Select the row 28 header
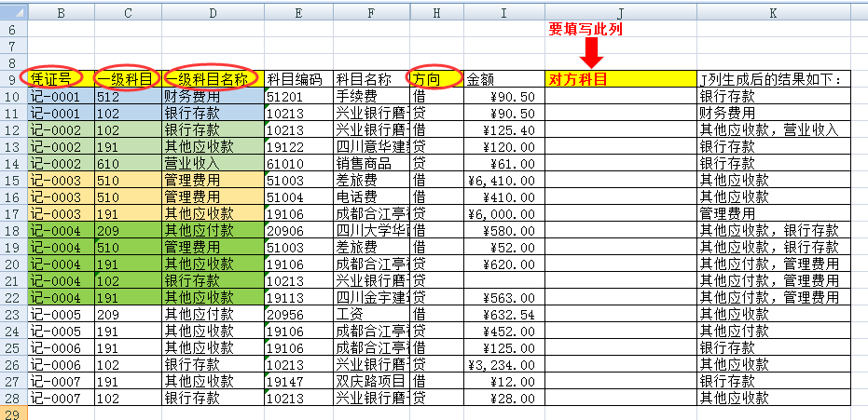The height and width of the screenshot is (420, 868). click(13, 399)
